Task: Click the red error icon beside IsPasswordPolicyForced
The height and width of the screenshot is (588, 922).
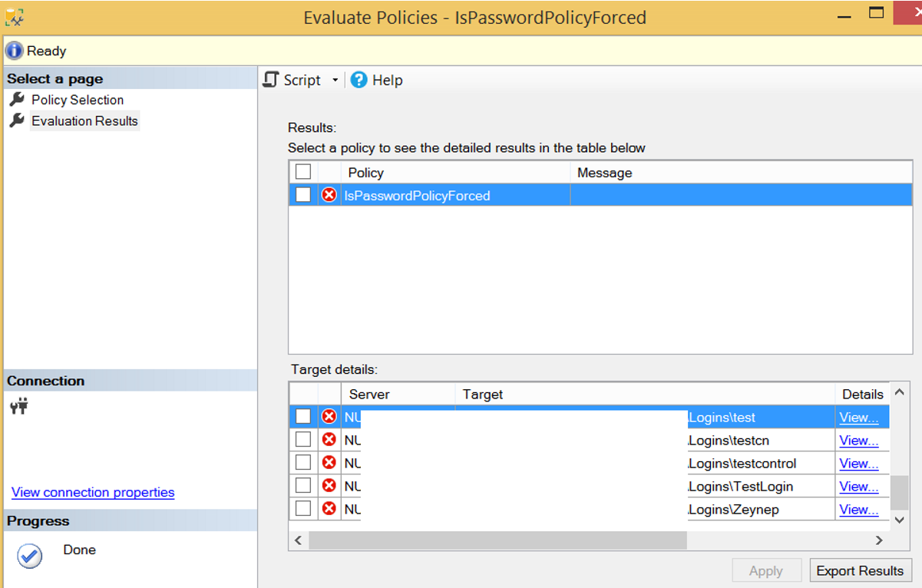Action: 329,195
